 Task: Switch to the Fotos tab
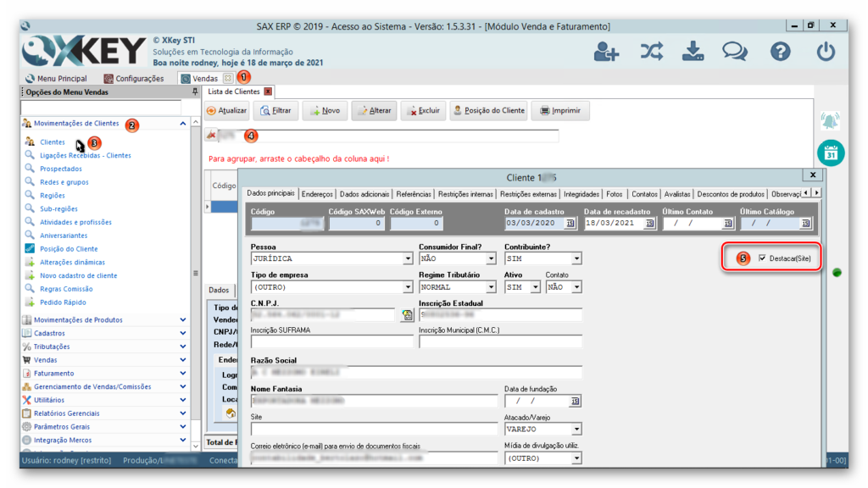click(x=614, y=194)
